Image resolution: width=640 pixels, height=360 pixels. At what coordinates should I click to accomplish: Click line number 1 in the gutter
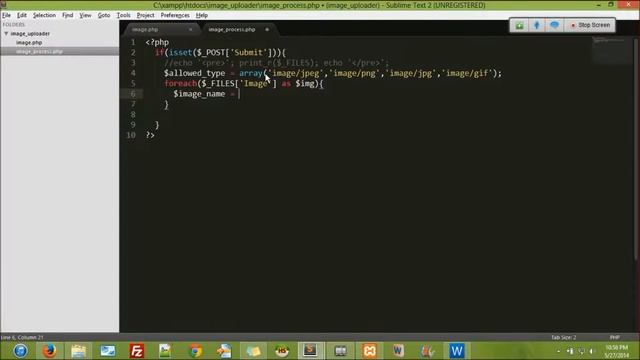pyautogui.click(x=133, y=42)
